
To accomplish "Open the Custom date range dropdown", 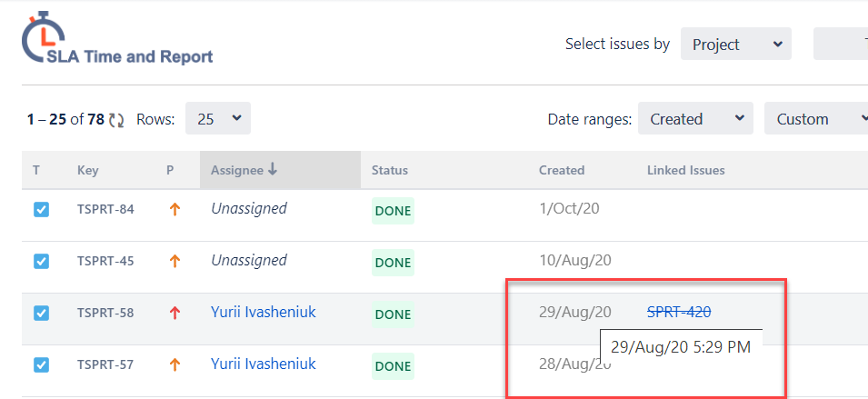I will tap(815, 119).
